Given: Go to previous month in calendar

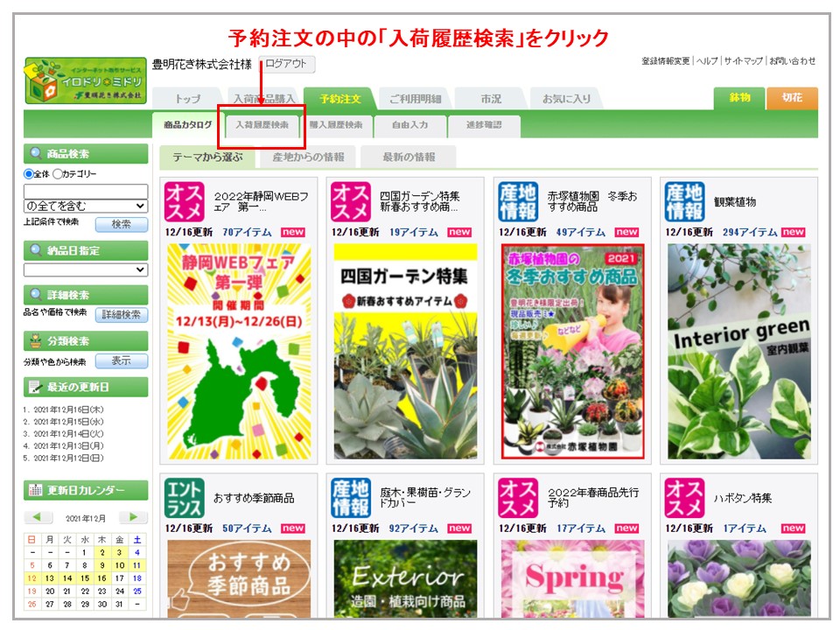Looking at the screenshot, I should click(x=38, y=517).
